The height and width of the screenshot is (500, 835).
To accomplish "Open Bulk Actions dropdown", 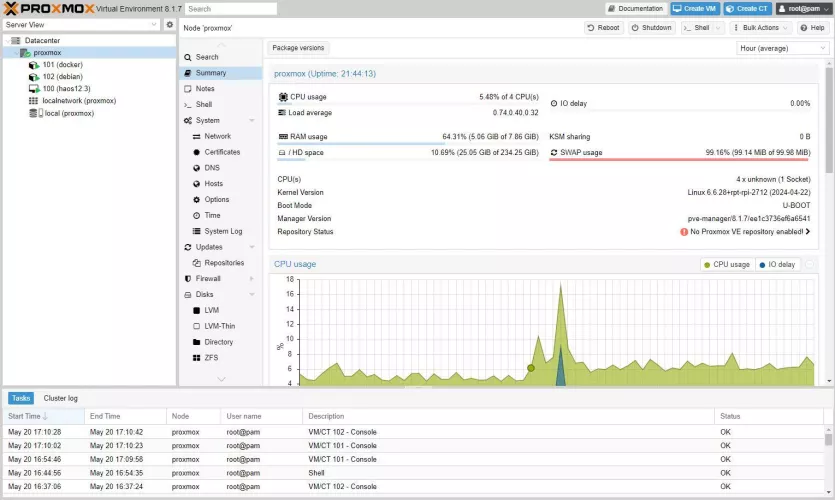I will (759, 28).
